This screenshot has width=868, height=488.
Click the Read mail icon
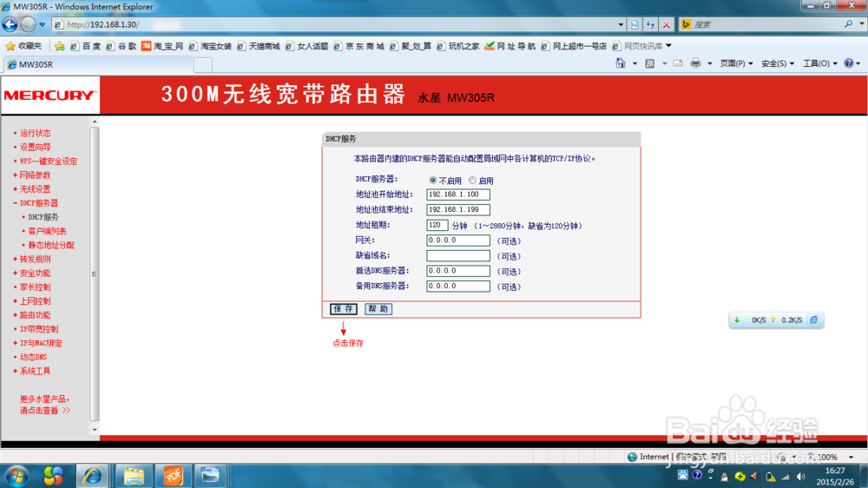click(678, 63)
